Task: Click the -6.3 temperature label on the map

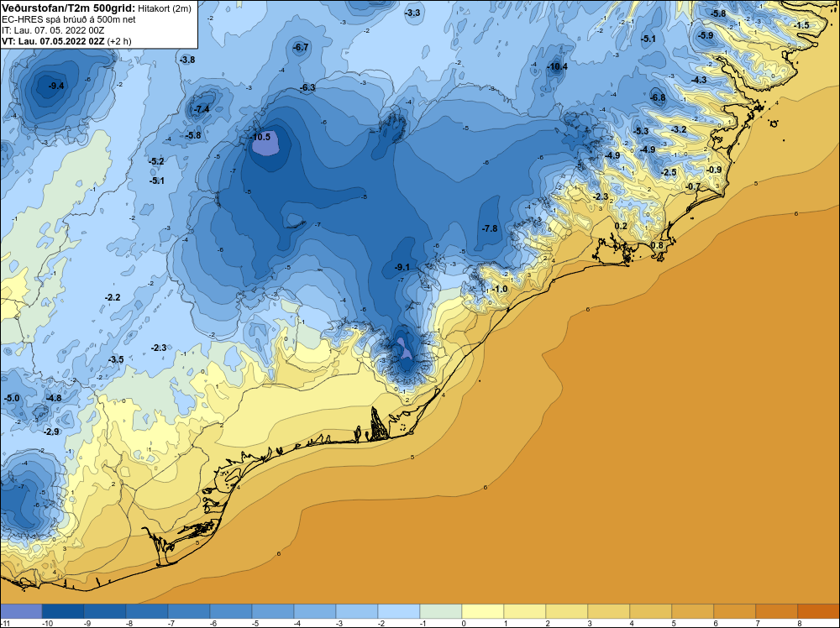Action: [307, 87]
